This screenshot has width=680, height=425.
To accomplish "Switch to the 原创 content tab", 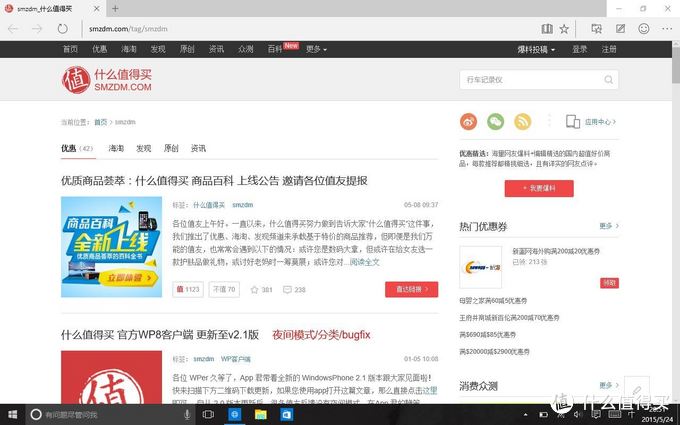I will pos(171,148).
